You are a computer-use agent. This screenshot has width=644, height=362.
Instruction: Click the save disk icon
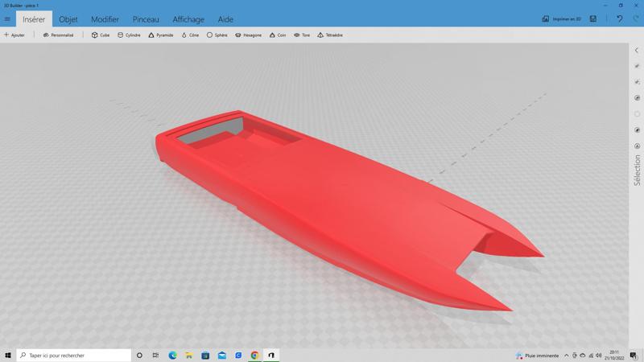(x=593, y=19)
